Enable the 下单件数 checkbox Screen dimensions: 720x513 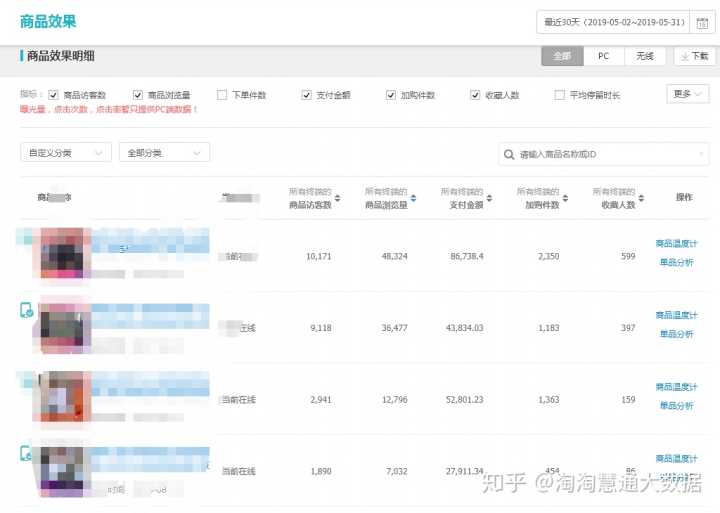(222, 95)
